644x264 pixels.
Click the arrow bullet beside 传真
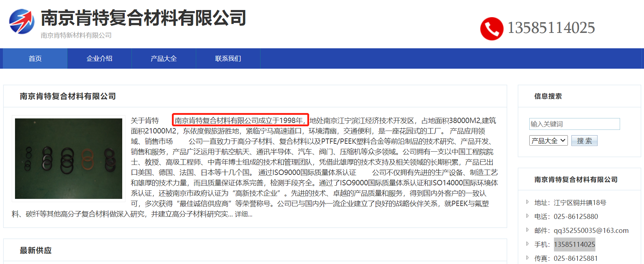[527, 258]
